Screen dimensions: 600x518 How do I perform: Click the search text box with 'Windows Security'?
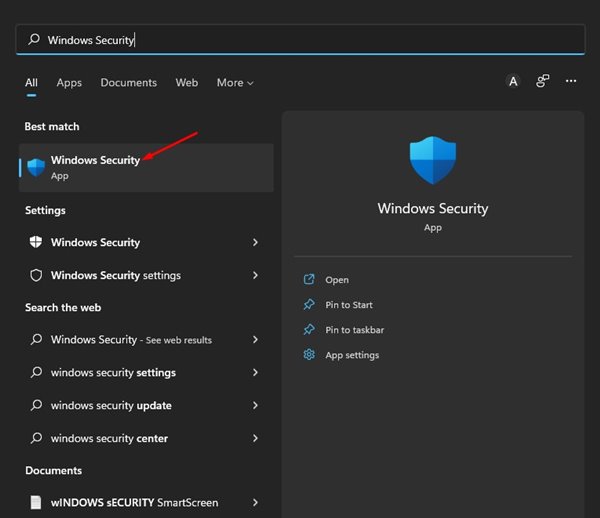point(300,40)
